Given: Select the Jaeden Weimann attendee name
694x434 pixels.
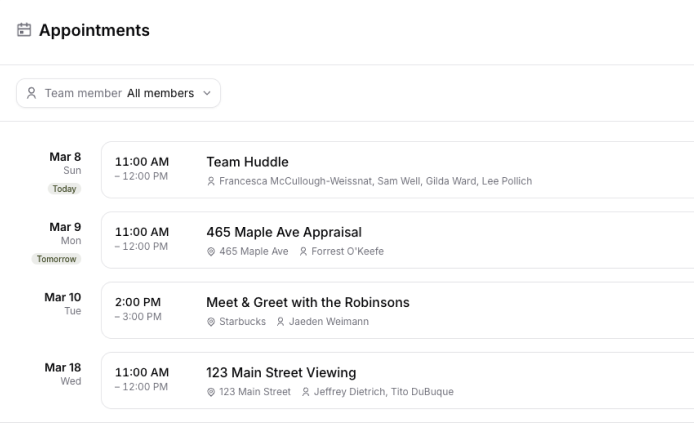Looking at the screenshot, I should [x=329, y=322].
